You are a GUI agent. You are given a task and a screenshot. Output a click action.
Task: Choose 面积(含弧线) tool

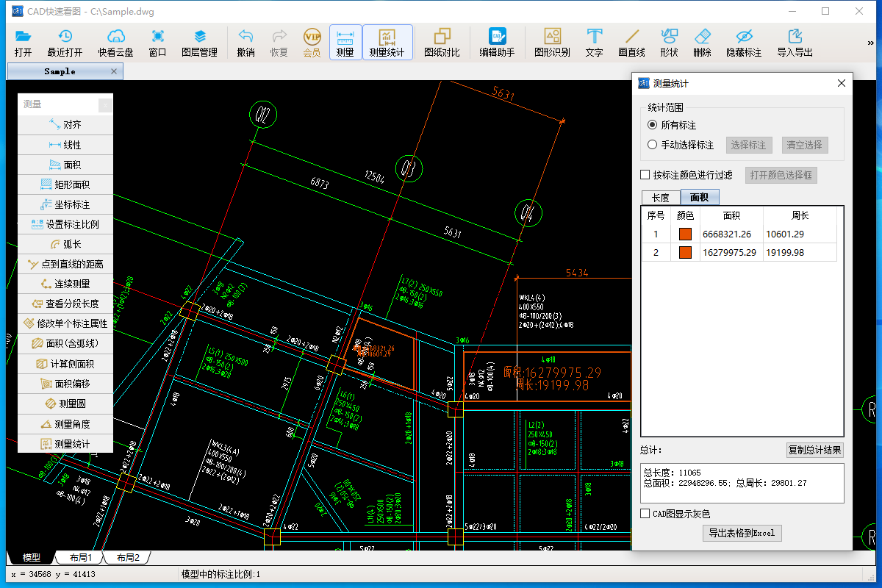(65, 343)
